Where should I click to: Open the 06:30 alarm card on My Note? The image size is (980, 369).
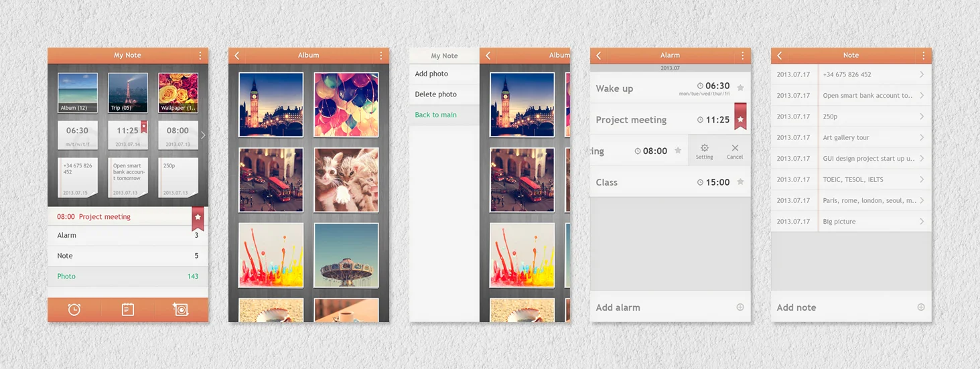(78, 135)
